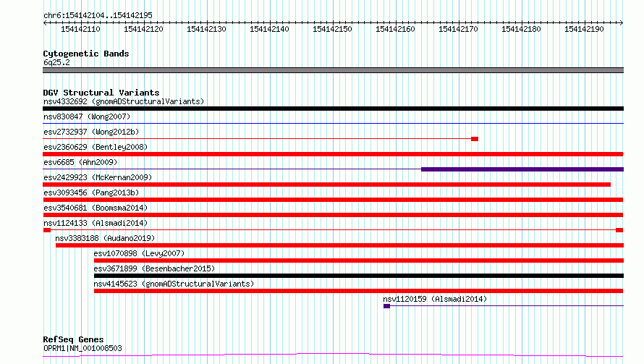Viewport: 644px width, 364px height.
Task: Click ruler position 154142120
Action: pyautogui.click(x=143, y=29)
